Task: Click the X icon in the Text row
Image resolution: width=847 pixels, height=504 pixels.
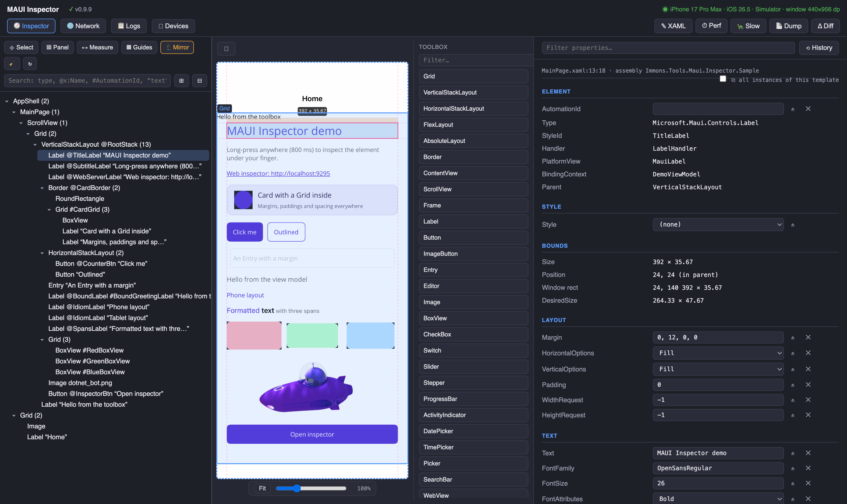Action: click(808, 453)
